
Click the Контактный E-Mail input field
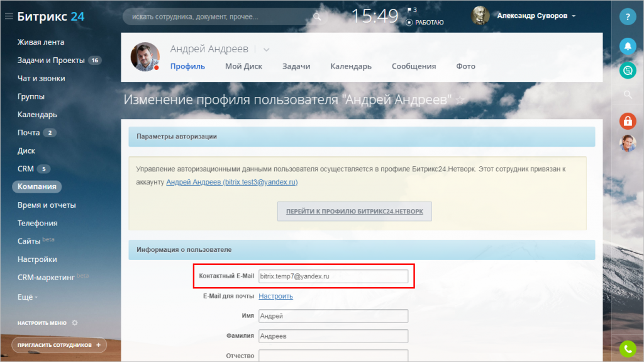[x=333, y=276]
